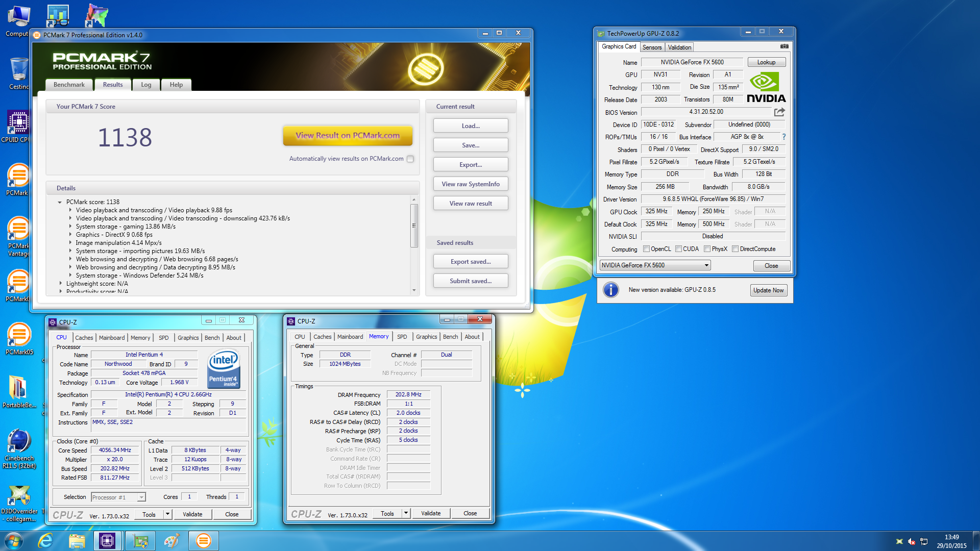The image size is (980, 551).
Task: Open the Log tab in PCMark 7
Action: coord(146,85)
